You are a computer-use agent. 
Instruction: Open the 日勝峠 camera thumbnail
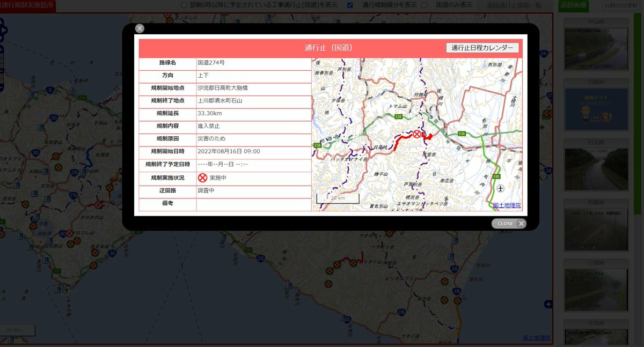pos(596,109)
